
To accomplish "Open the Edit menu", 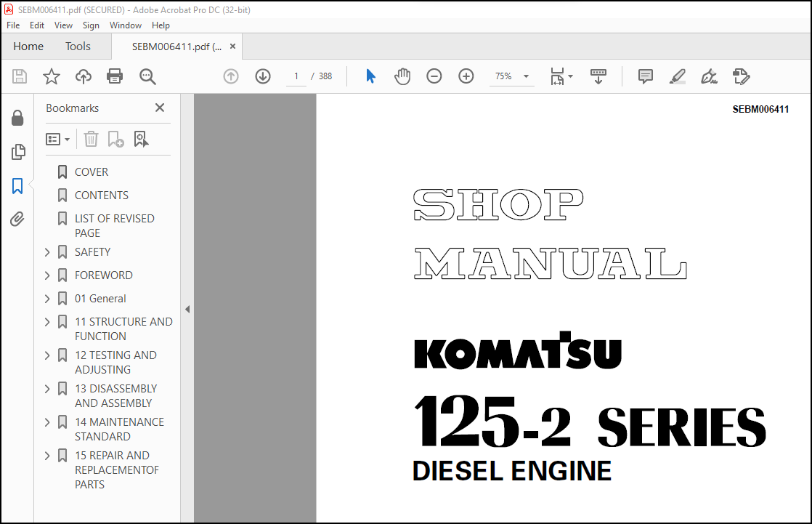I will 37,25.
